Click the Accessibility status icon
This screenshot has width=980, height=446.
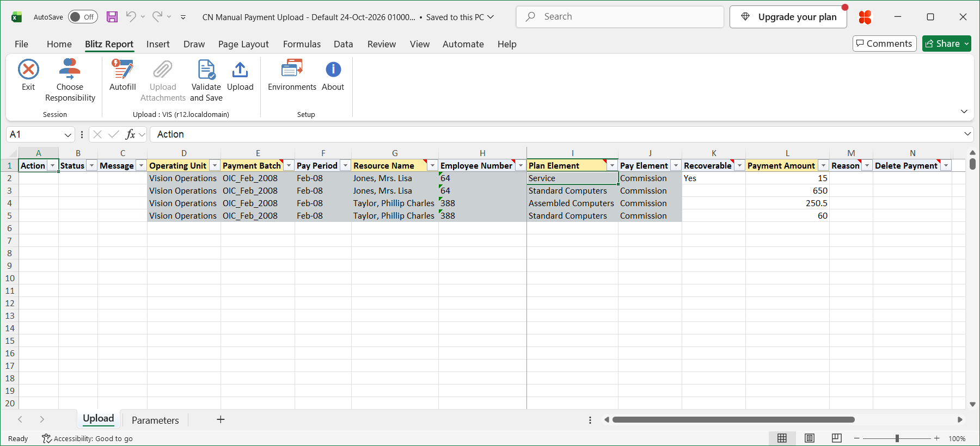pyautogui.click(x=47, y=438)
